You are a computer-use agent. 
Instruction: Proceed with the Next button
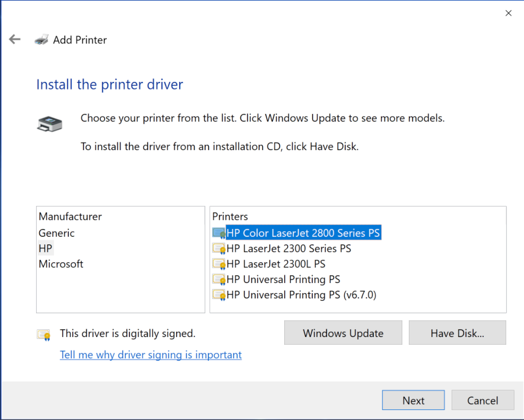tap(413, 400)
